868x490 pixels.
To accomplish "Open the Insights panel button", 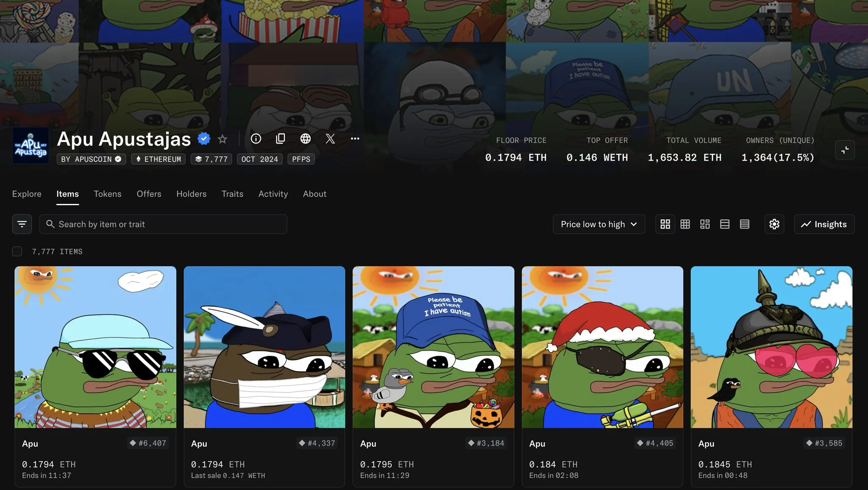I will coord(824,224).
